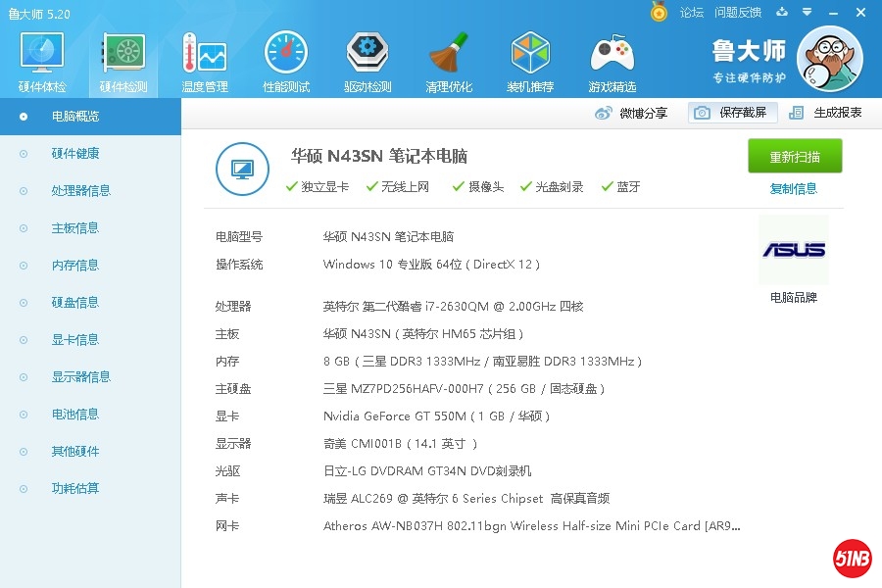882x588 pixels.
Task: Click 保存截屏 to save a screenshot
Action: [732, 113]
